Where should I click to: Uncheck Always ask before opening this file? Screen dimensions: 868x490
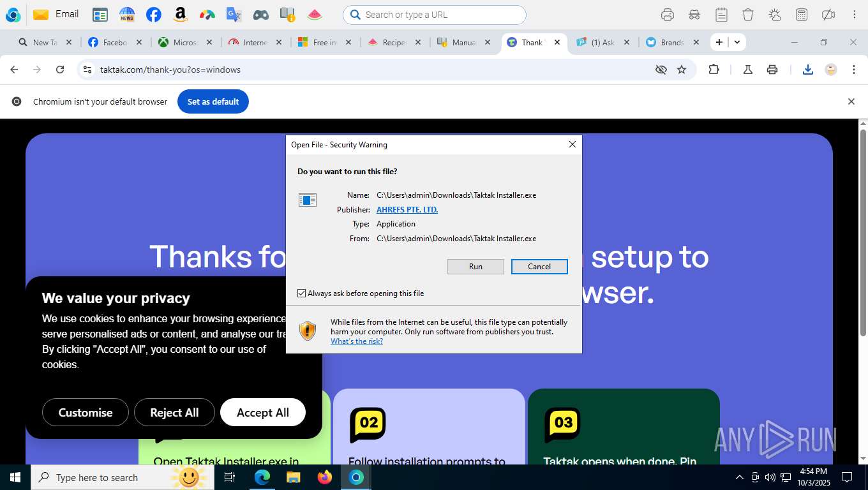302,293
